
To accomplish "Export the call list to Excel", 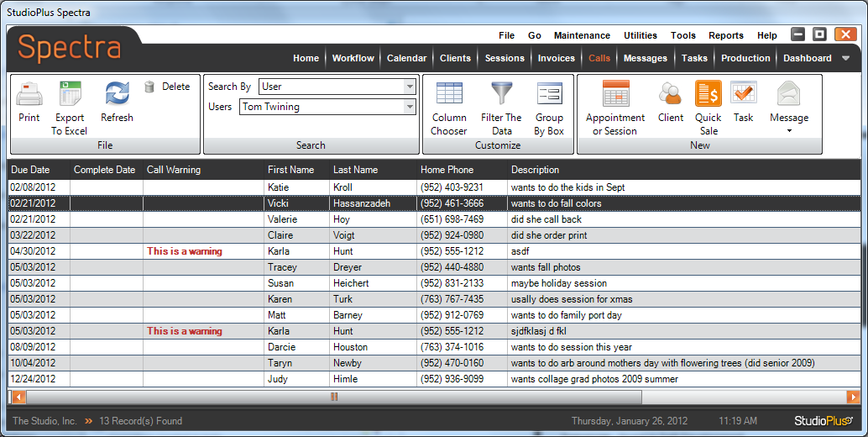I will [x=70, y=95].
